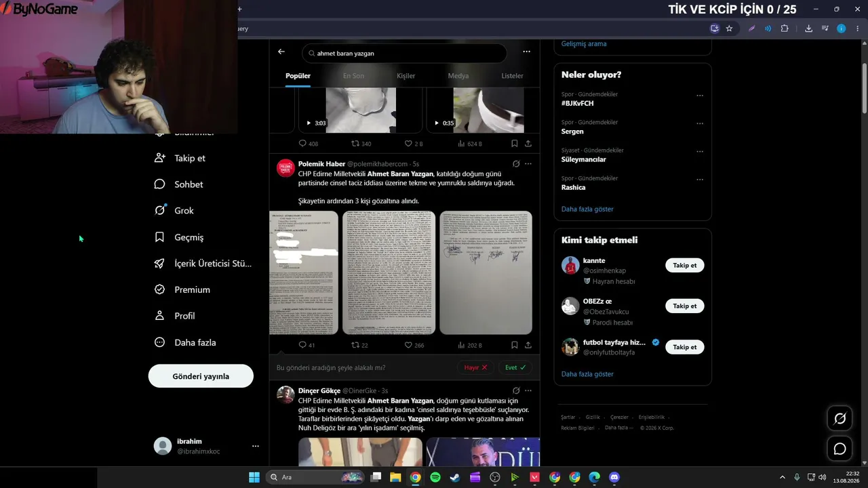Open Grok in the sidebar
Image resolution: width=868 pixels, height=488 pixels.
[x=174, y=211]
